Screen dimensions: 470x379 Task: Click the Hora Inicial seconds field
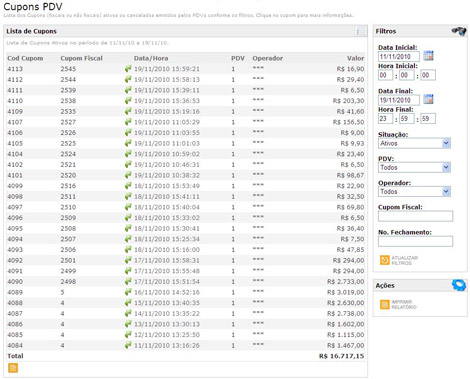click(x=428, y=75)
